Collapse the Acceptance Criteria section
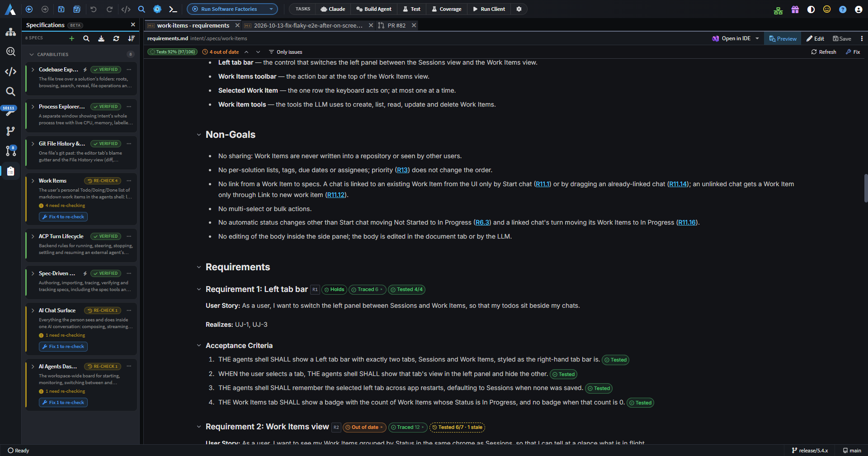 pyautogui.click(x=199, y=346)
